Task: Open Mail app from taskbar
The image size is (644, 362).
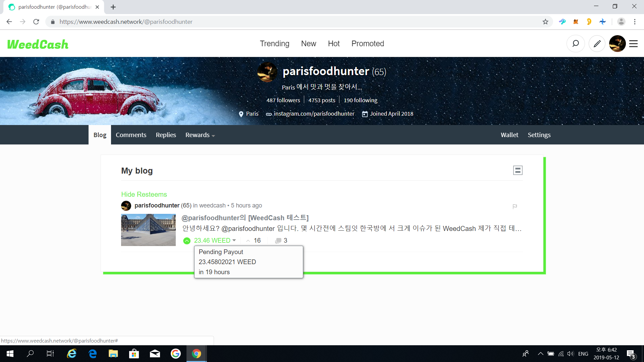Action: (155, 354)
